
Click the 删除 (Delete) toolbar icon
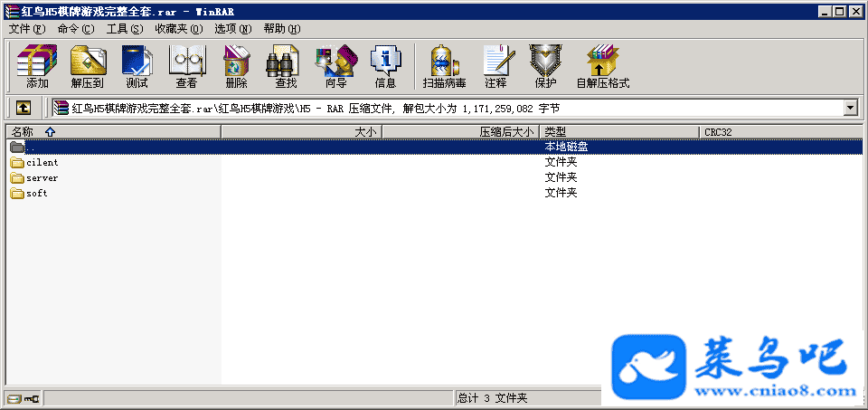click(236, 66)
